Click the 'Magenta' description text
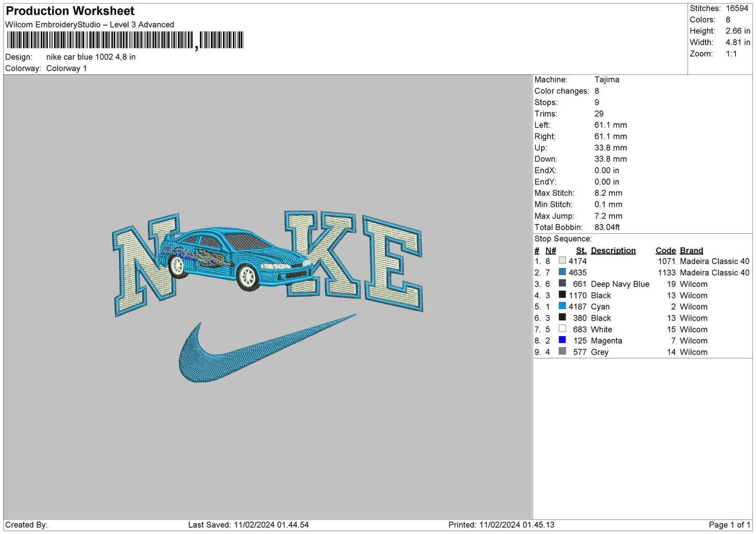Viewport: 756px width, 534px height. 606,340
